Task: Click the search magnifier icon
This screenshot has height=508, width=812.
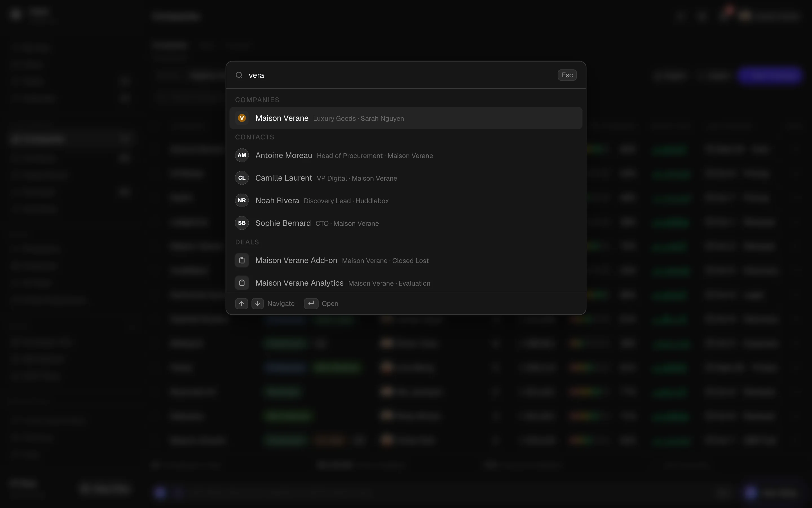Action: pyautogui.click(x=239, y=75)
